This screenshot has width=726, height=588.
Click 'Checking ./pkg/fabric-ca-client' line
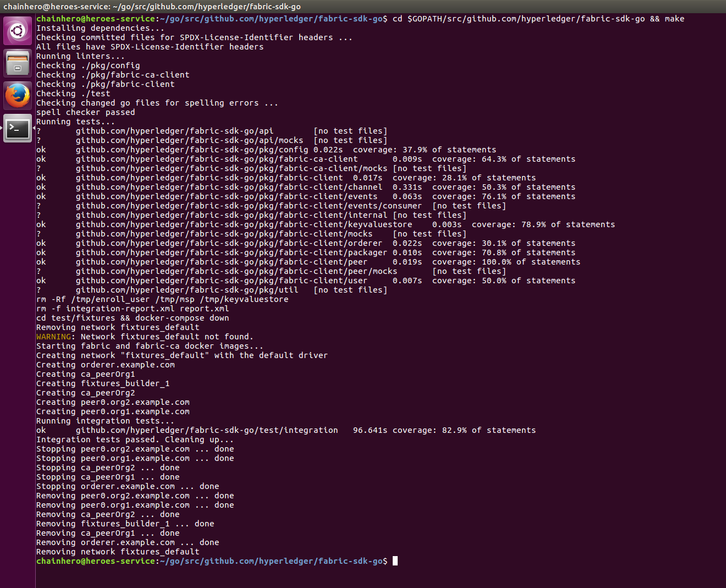pos(113,75)
